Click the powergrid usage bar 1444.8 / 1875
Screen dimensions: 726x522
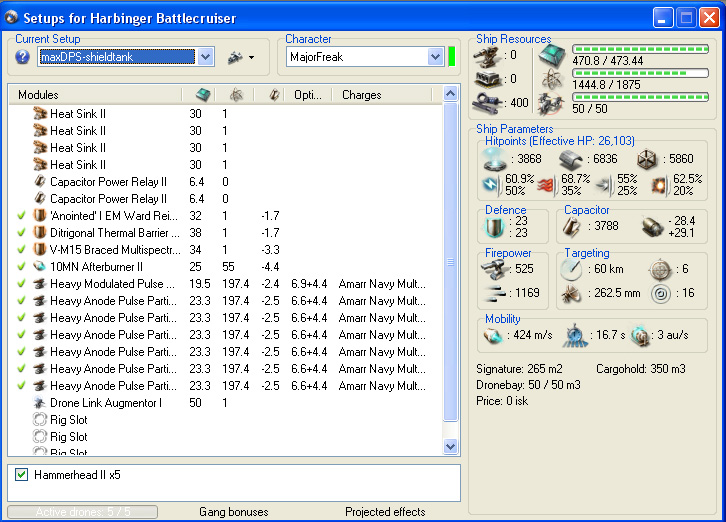(x=640, y=73)
